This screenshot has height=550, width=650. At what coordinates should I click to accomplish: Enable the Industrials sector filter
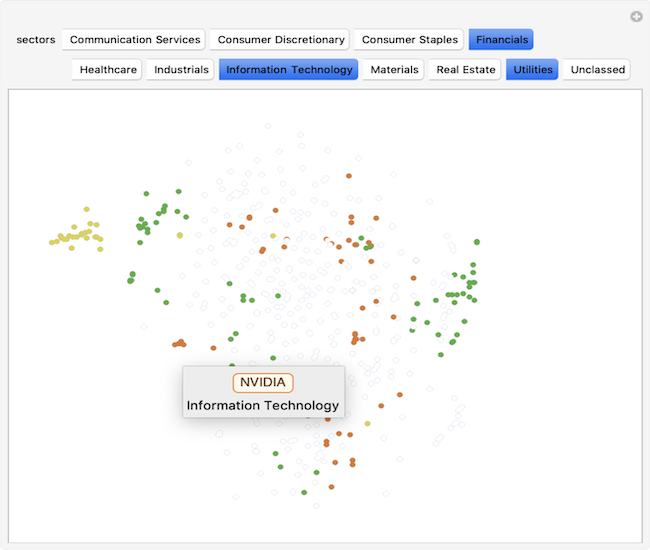tap(181, 70)
